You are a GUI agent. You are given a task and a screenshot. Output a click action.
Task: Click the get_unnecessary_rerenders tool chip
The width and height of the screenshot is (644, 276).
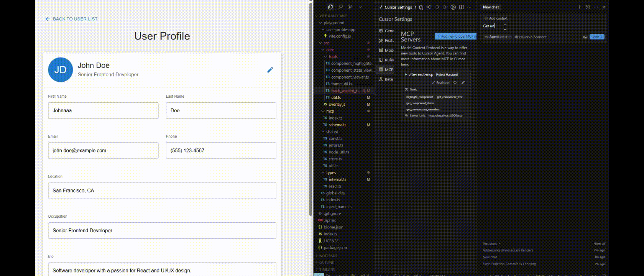(x=423, y=109)
